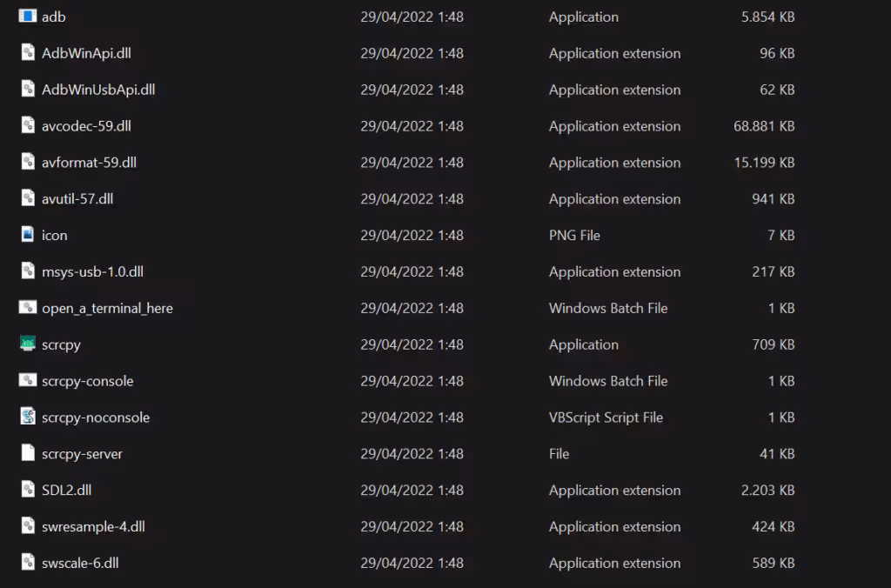Select the msys-usb-1.0.dll file name
Screen dimensions: 891x588
click(x=92, y=271)
